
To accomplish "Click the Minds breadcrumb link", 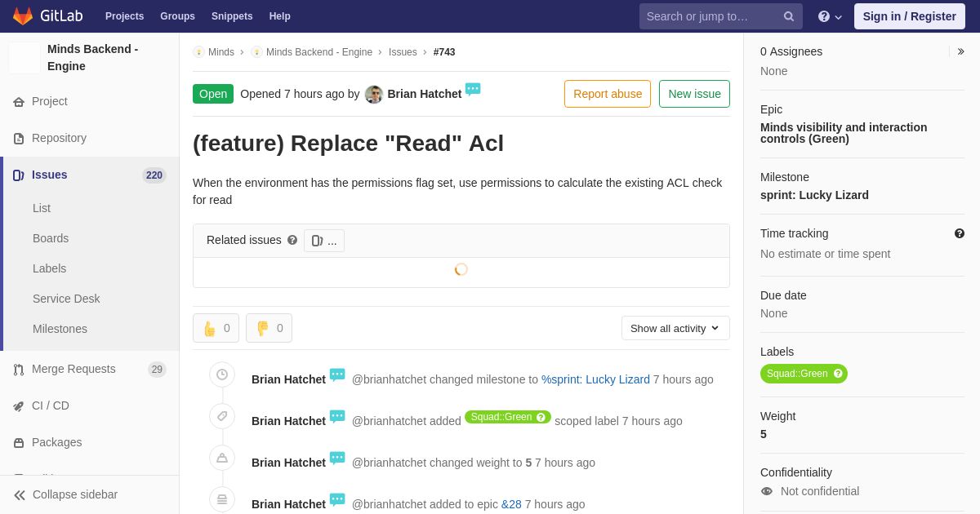I will 220,52.
